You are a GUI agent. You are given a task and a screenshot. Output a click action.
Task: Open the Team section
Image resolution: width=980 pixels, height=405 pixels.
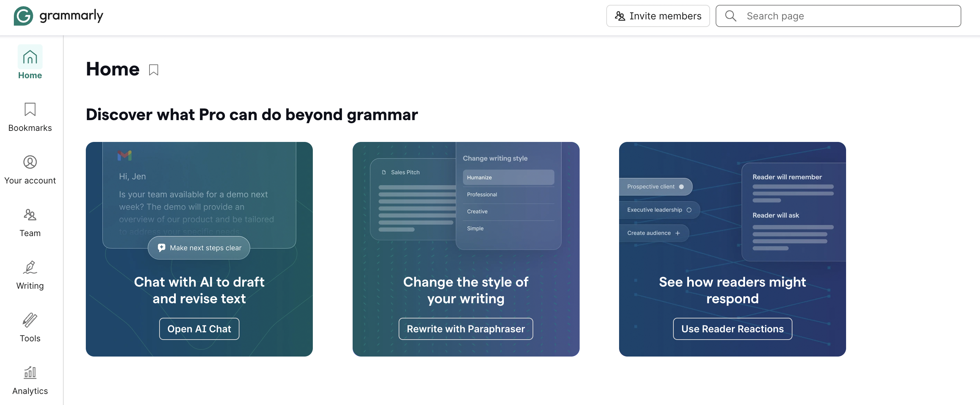click(x=30, y=222)
